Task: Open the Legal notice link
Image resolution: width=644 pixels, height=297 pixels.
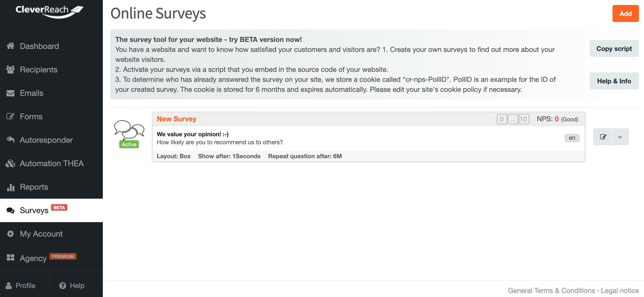Action: coord(620,291)
